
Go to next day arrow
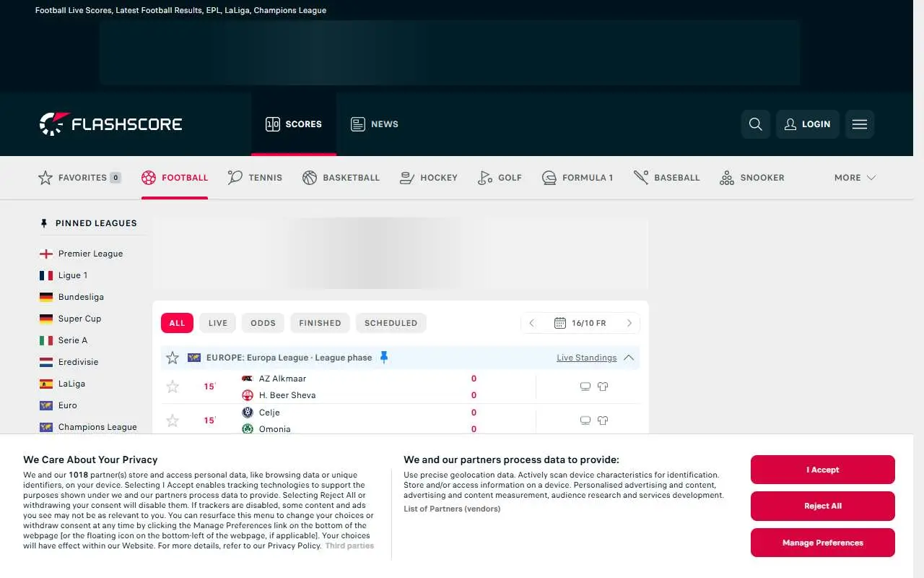pos(629,323)
